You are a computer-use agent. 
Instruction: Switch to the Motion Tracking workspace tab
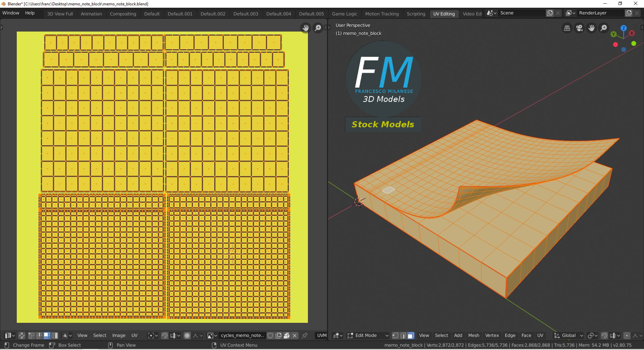click(382, 14)
